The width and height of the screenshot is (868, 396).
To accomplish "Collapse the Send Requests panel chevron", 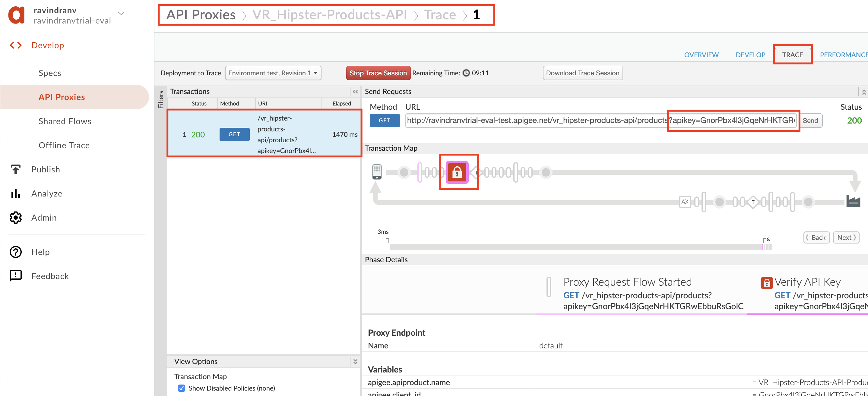I will point(863,92).
